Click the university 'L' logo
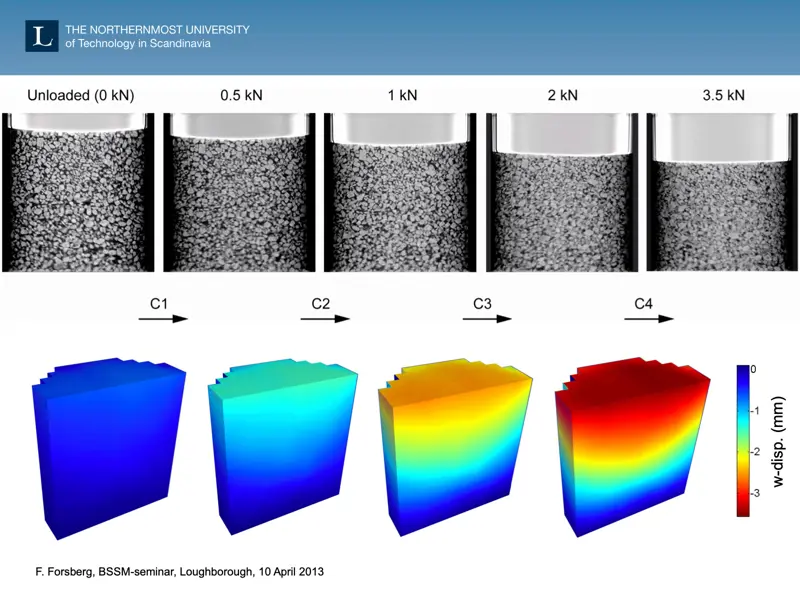800x600 pixels. (41, 36)
